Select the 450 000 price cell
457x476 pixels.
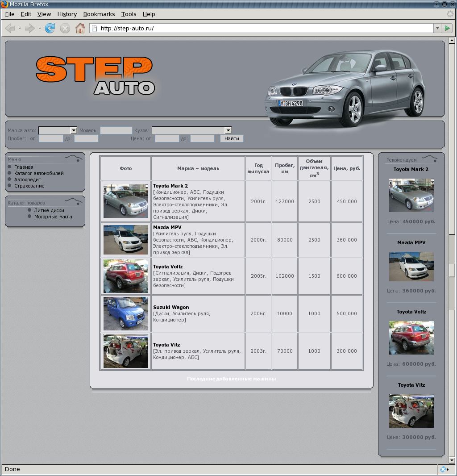click(347, 201)
